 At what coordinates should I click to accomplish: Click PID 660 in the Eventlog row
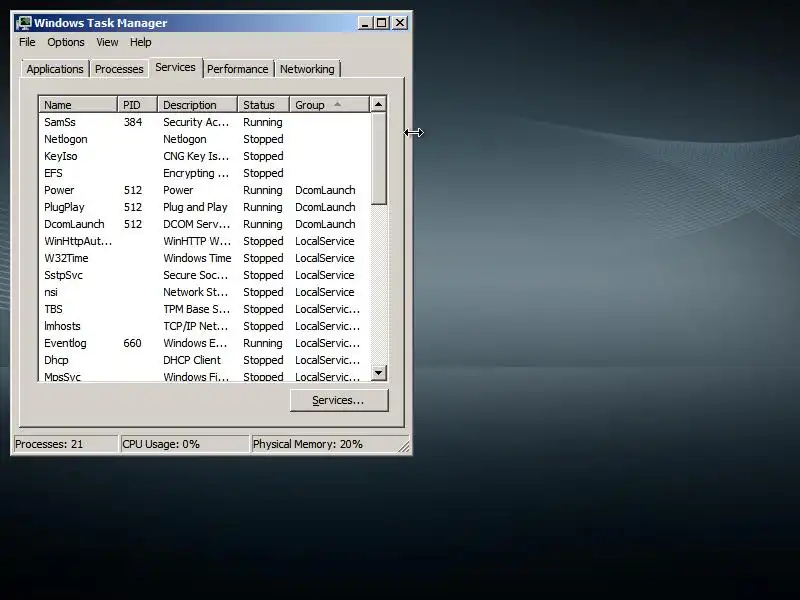132,343
